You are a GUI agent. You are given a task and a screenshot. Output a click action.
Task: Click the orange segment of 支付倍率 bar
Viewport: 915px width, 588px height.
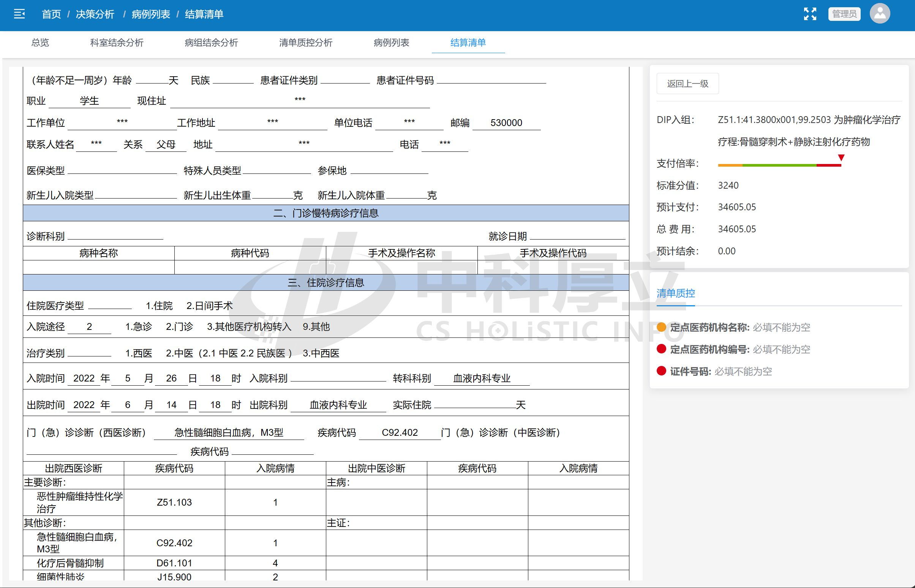(730, 166)
